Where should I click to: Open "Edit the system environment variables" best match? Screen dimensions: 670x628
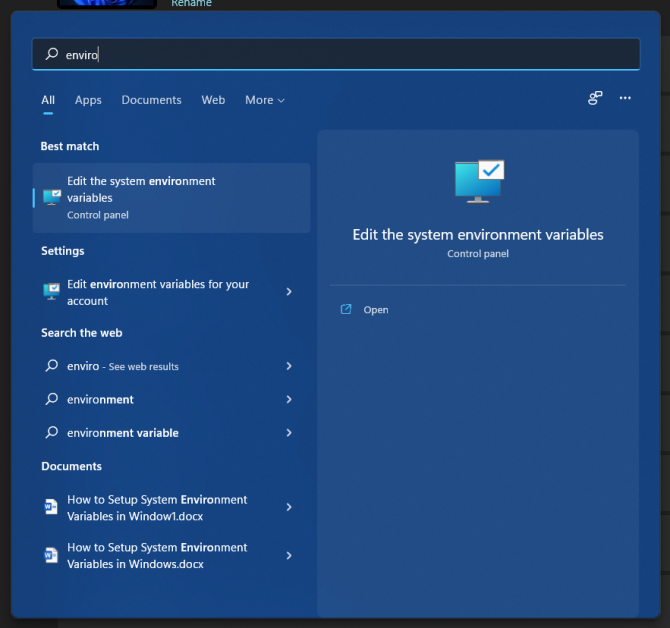(170, 197)
